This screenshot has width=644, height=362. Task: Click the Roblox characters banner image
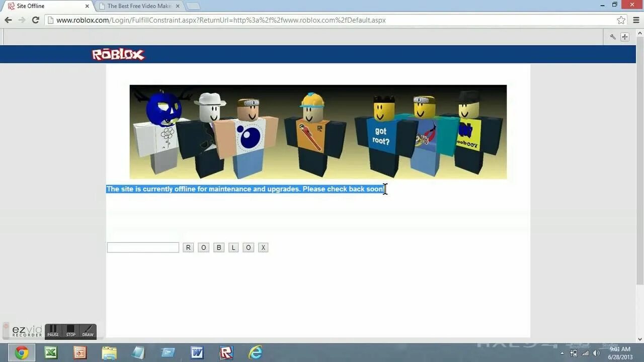[x=318, y=132]
